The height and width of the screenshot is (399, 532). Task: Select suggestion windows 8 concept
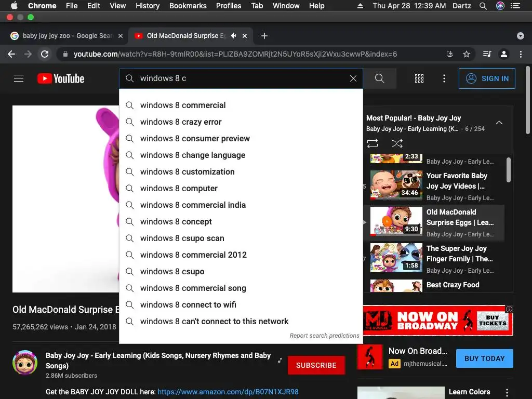(x=241, y=221)
